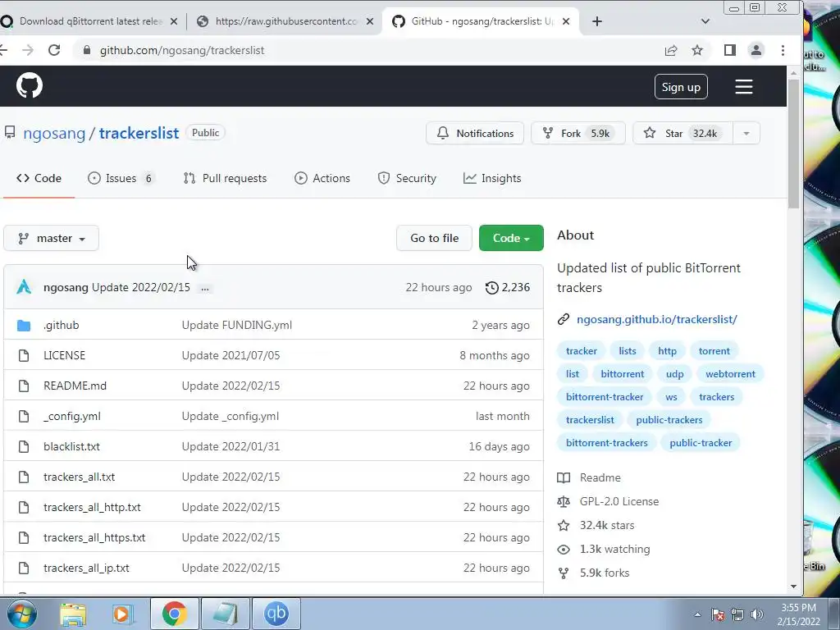The image size is (840, 630).
Task: Open Chrome tab search chevron
Action: (705, 21)
